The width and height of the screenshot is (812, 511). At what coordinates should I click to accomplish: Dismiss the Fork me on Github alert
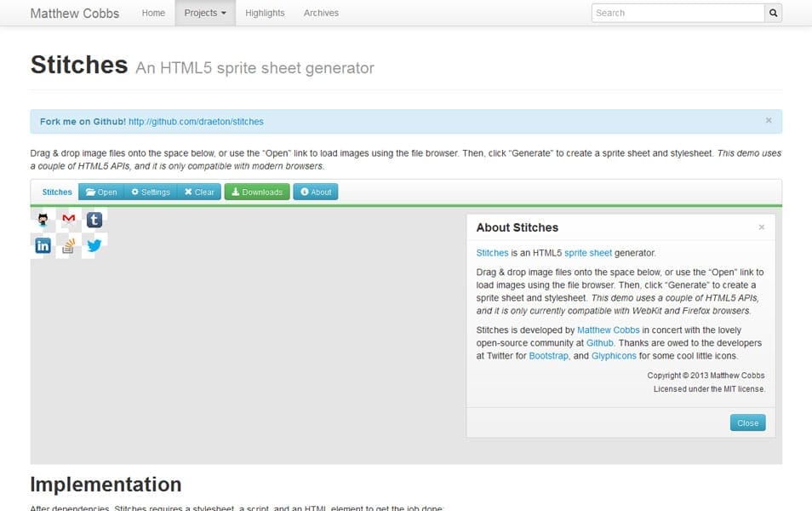(769, 121)
